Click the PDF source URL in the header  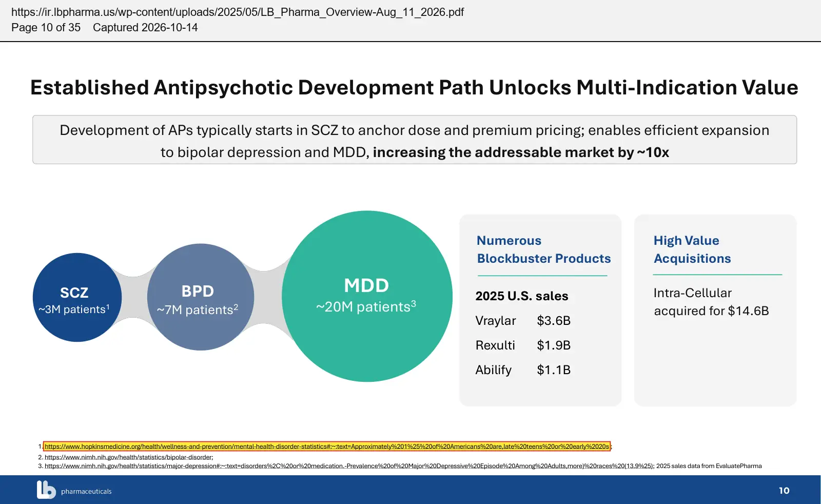click(238, 12)
